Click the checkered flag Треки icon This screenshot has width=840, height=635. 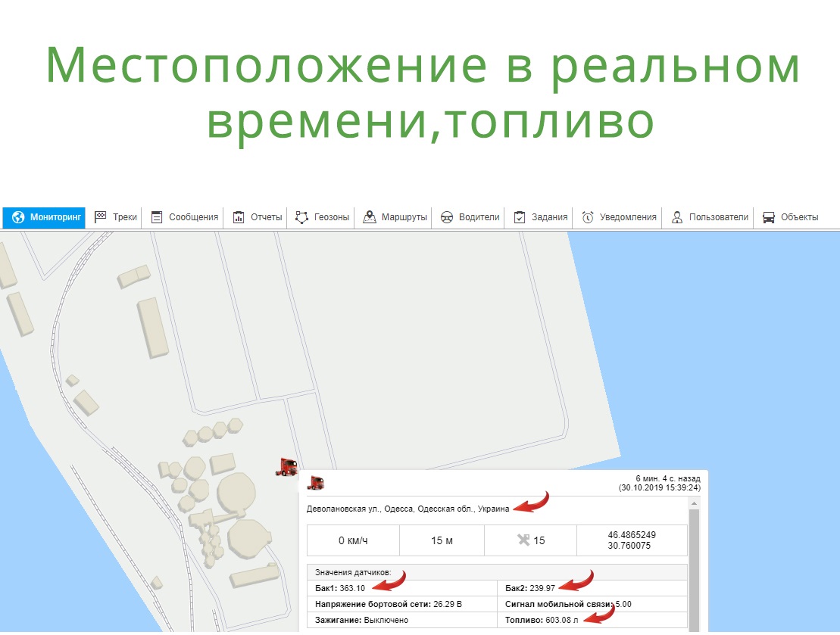click(x=101, y=217)
